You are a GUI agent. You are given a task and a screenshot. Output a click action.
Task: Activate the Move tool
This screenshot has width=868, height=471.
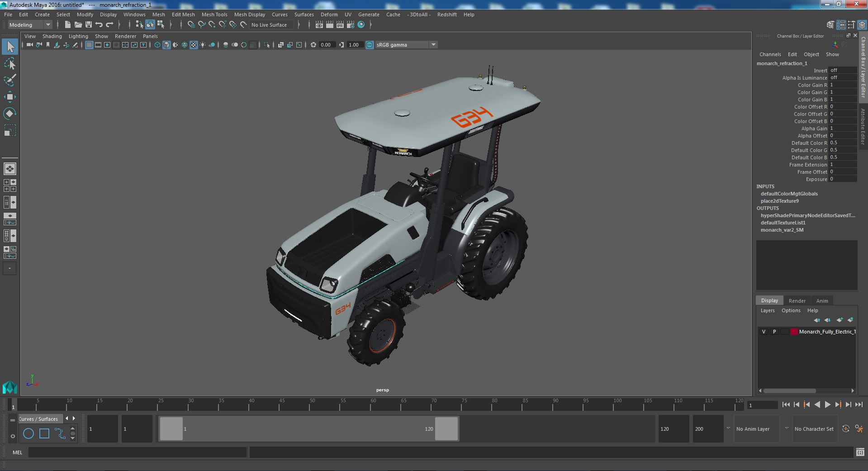10,97
